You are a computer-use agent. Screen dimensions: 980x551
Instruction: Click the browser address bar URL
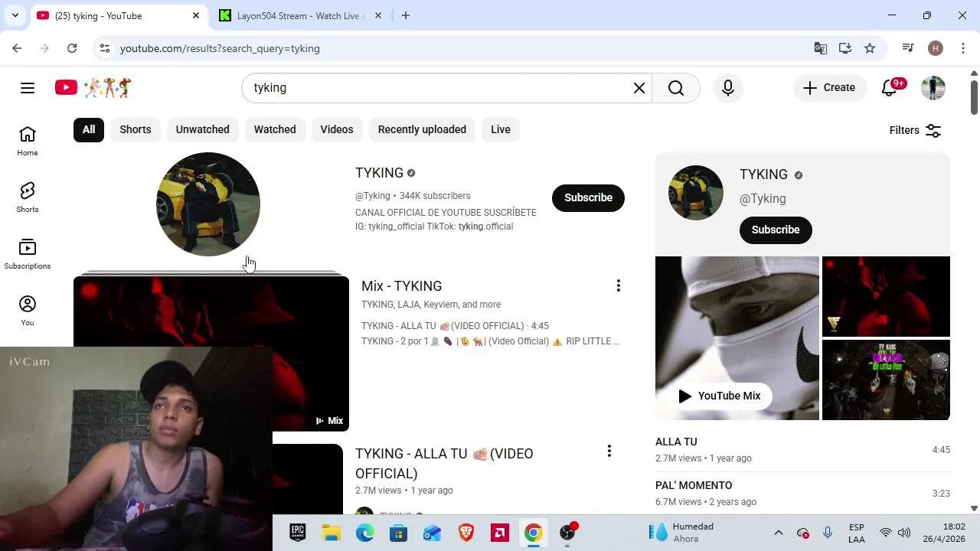pos(220,48)
